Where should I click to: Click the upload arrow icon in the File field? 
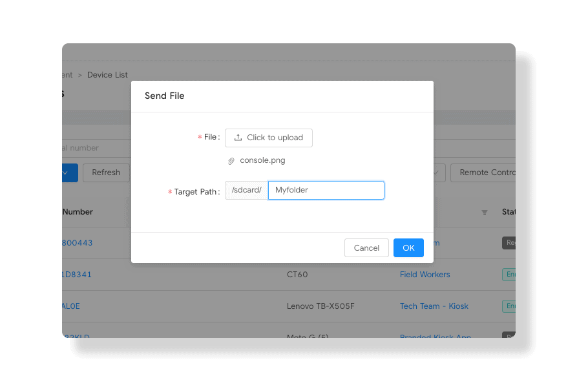tap(238, 138)
